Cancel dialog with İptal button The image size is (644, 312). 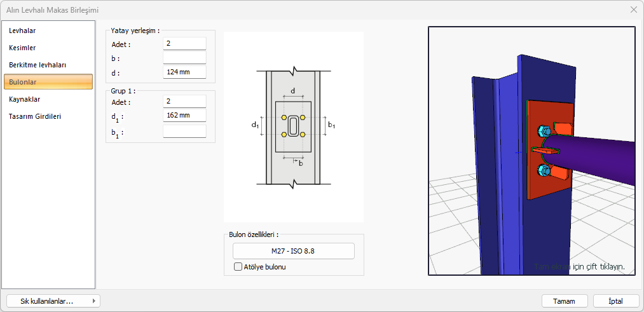coord(615,301)
